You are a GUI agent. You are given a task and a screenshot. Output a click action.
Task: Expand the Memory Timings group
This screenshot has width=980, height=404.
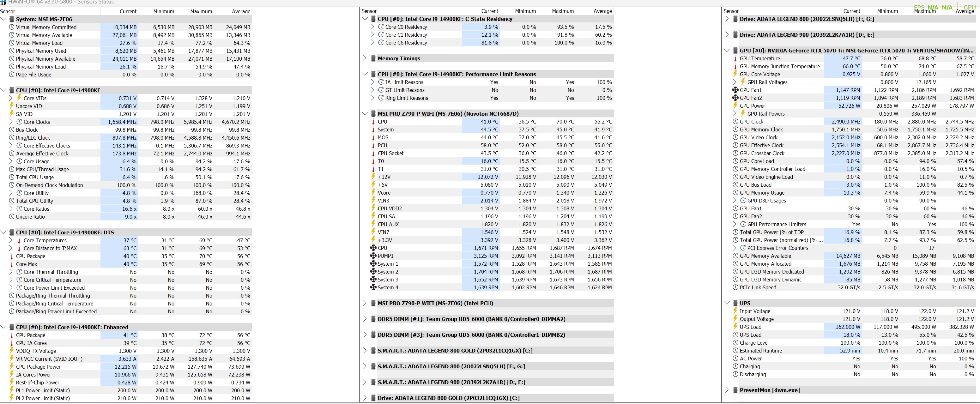pyautogui.click(x=365, y=58)
